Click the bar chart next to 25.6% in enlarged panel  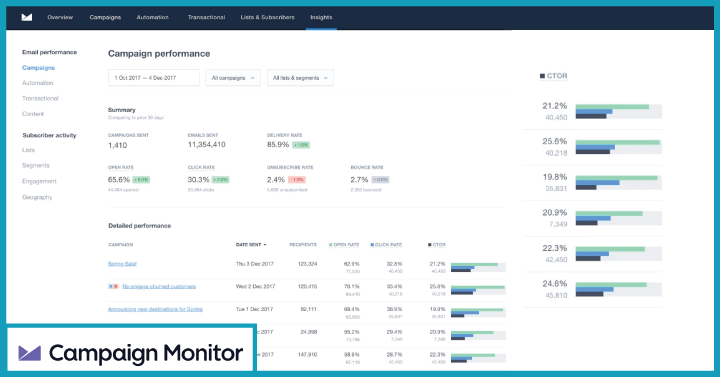click(619, 147)
